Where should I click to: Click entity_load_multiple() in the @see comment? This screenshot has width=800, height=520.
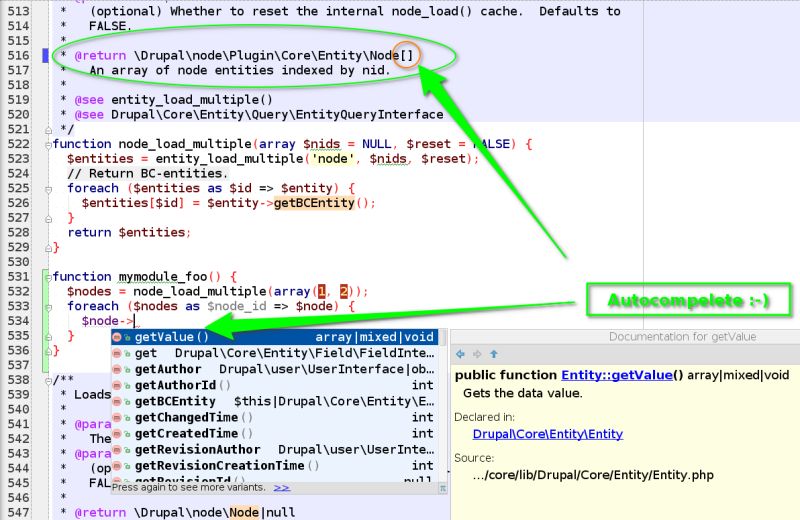tap(192, 100)
